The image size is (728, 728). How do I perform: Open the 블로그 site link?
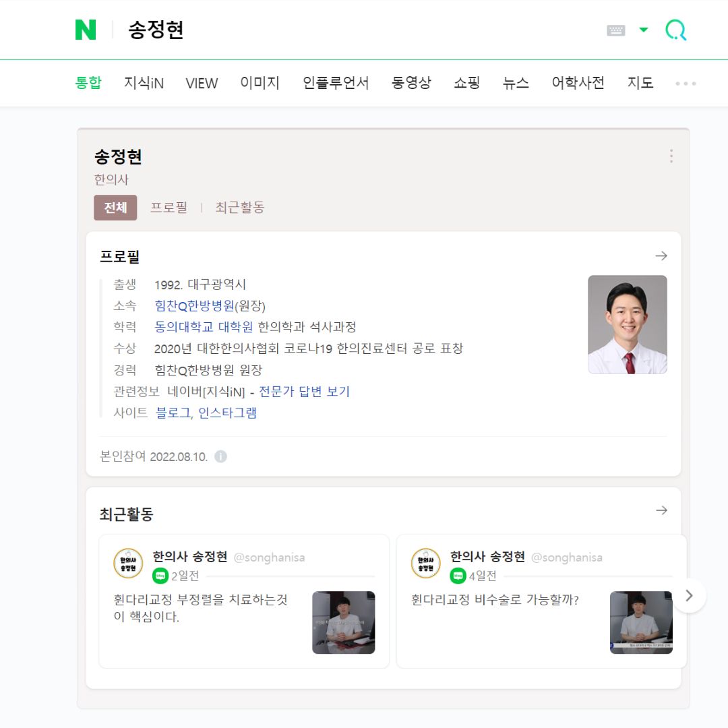173,413
